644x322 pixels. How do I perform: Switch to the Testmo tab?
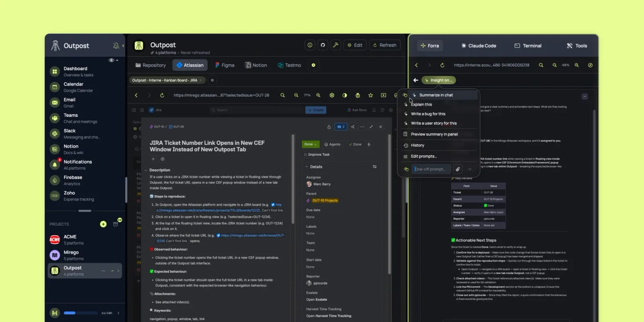click(289, 65)
